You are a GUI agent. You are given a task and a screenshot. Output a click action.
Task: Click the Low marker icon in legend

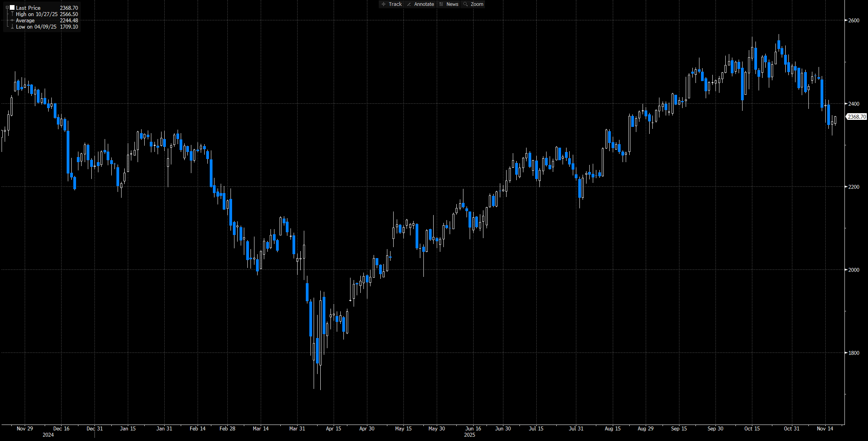pos(13,27)
